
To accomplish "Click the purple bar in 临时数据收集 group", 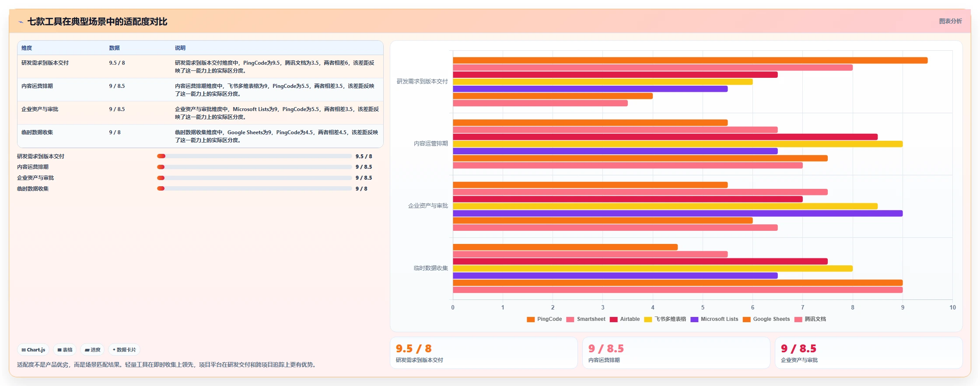I will tap(615, 276).
